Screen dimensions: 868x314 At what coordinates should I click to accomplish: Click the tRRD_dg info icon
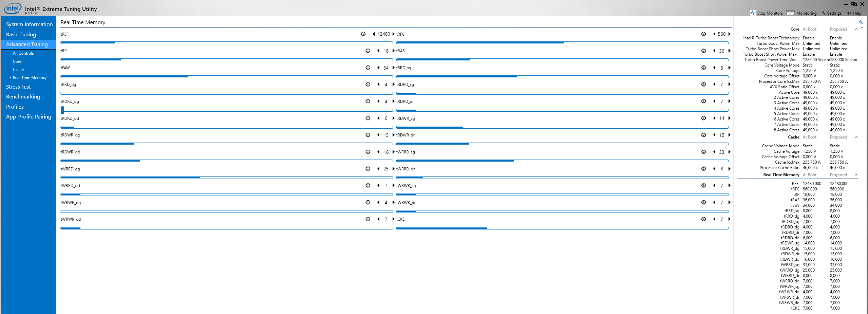(x=368, y=84)
